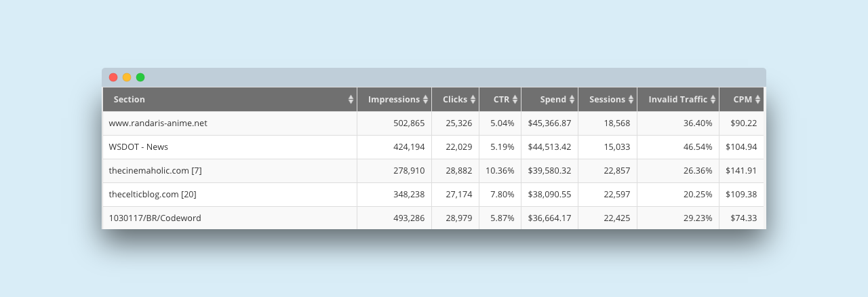868x297 pixels.
Task: Click CPM value $90.22
Action: (x=744, y=123)
